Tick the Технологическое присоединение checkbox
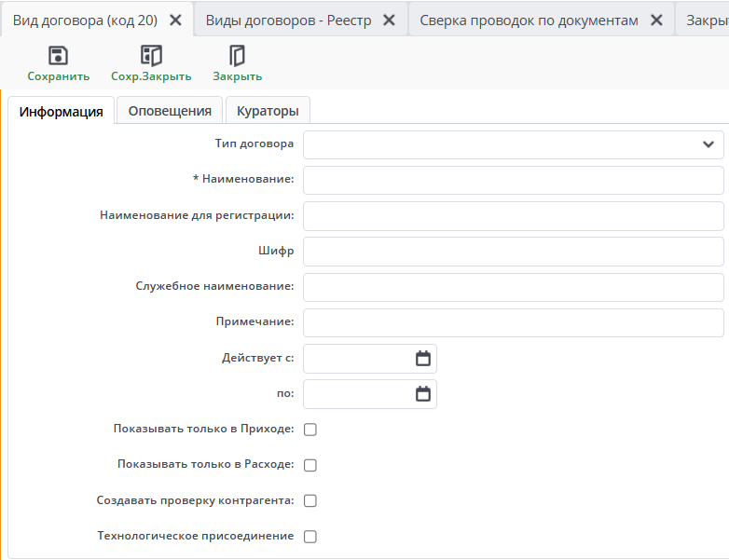 310,537
